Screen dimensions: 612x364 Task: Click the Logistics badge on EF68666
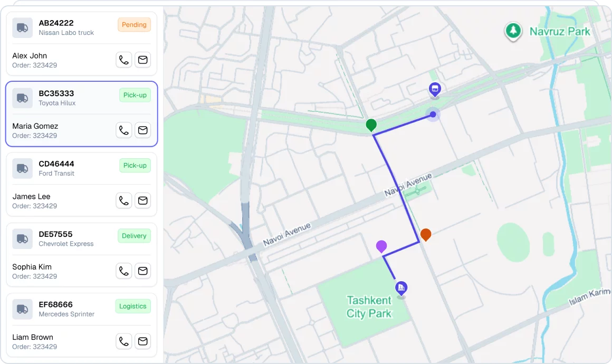132,306
